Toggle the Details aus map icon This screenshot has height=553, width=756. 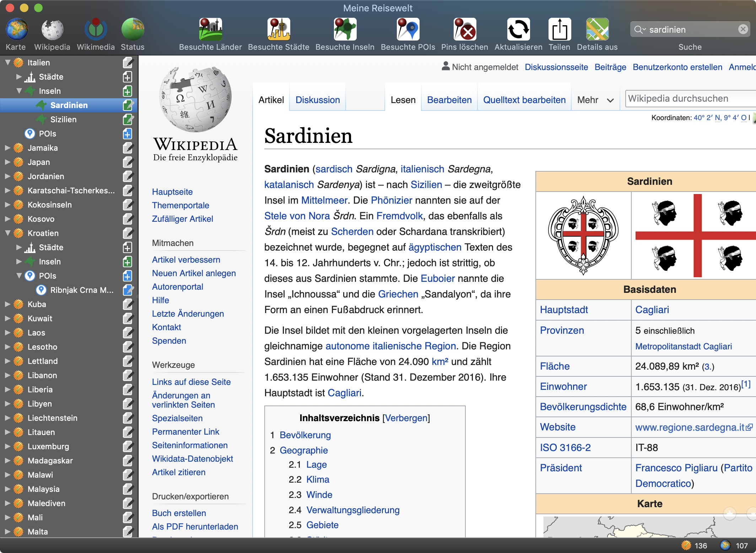pos(597,29)
